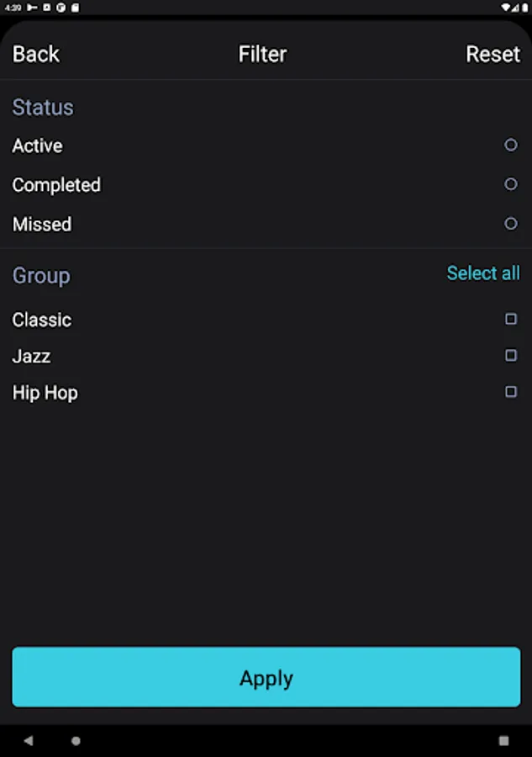Check the Jazz group checkbox
Image resolution: width=532 pixels, height=757 pixels.
click(511, 355)
